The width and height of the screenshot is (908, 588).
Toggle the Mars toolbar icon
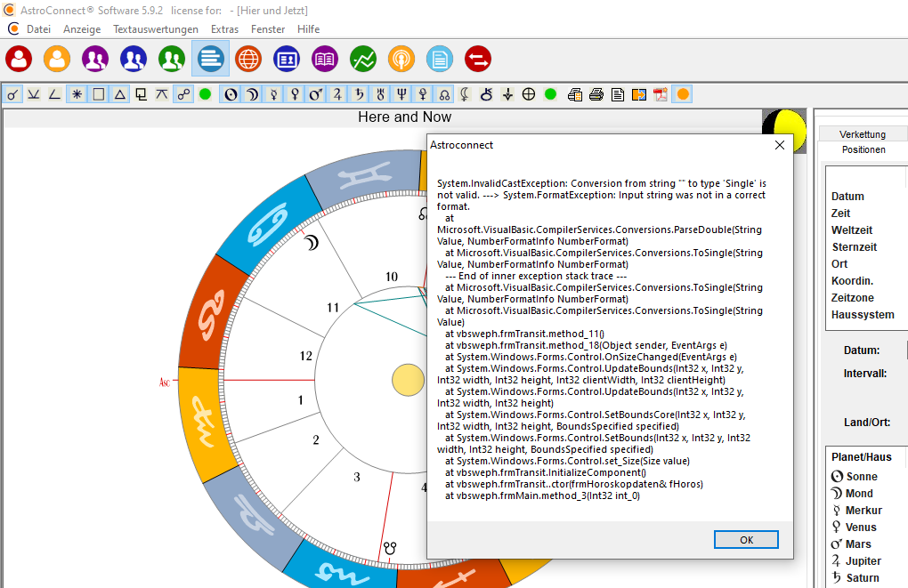coord(316,94)
